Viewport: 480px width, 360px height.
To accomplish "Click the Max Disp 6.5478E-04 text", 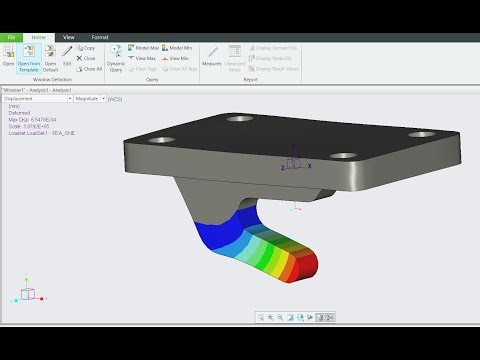I will click(32, 120).
